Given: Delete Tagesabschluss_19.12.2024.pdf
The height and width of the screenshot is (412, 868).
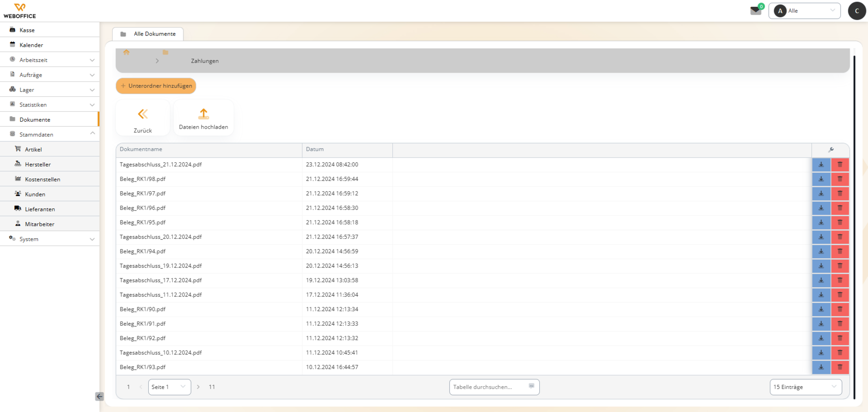Looking at the screenshot, I should [x=840, y=266].
